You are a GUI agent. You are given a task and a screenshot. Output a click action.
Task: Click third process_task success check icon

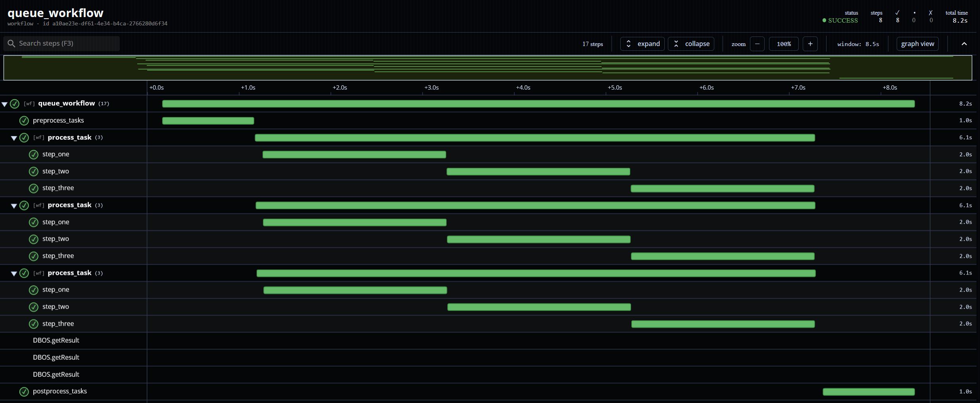tap(24, 273)
